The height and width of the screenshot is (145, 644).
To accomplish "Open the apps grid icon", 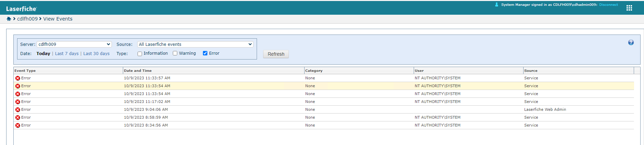I will click(x=629, y=8).
